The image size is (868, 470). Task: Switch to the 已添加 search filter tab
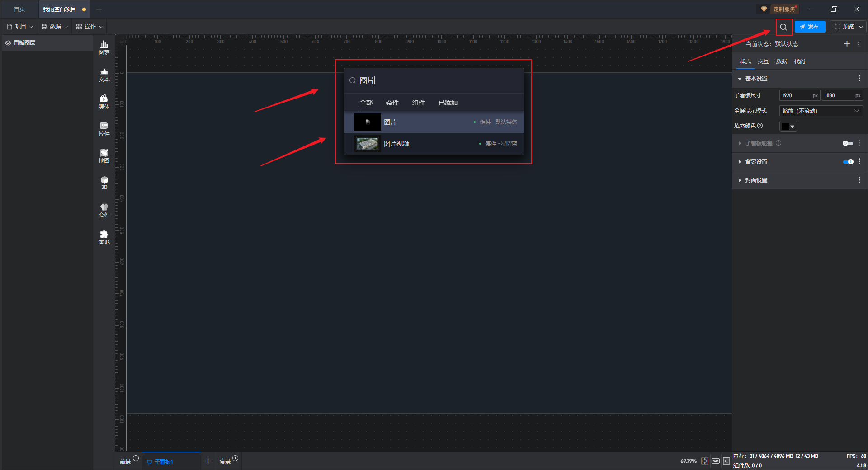[x=448, y=103]
